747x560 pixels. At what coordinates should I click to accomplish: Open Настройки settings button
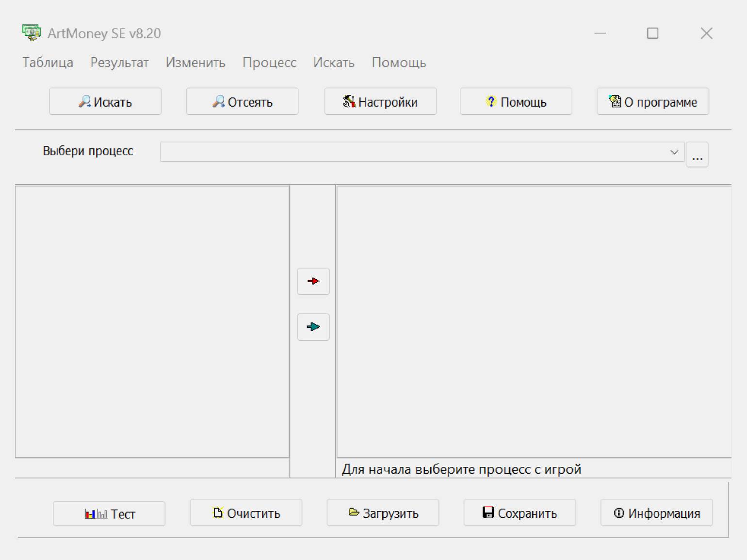(380, 101)
